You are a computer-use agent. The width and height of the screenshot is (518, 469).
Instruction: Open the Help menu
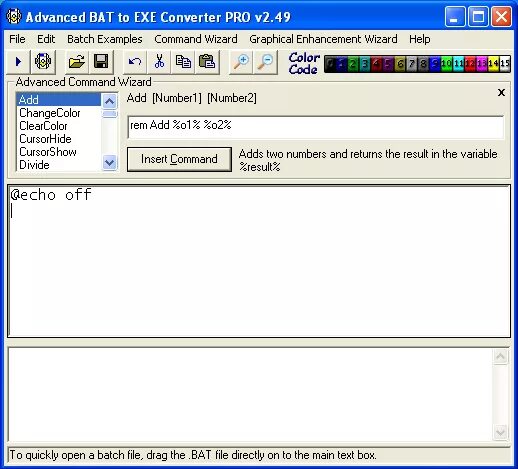419,39
